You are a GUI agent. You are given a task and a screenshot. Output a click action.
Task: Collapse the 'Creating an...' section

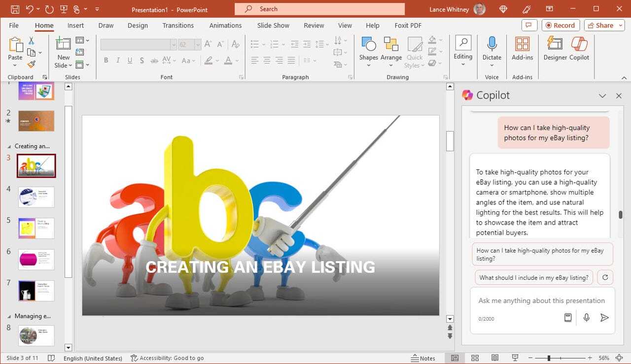tap(8, 146)
